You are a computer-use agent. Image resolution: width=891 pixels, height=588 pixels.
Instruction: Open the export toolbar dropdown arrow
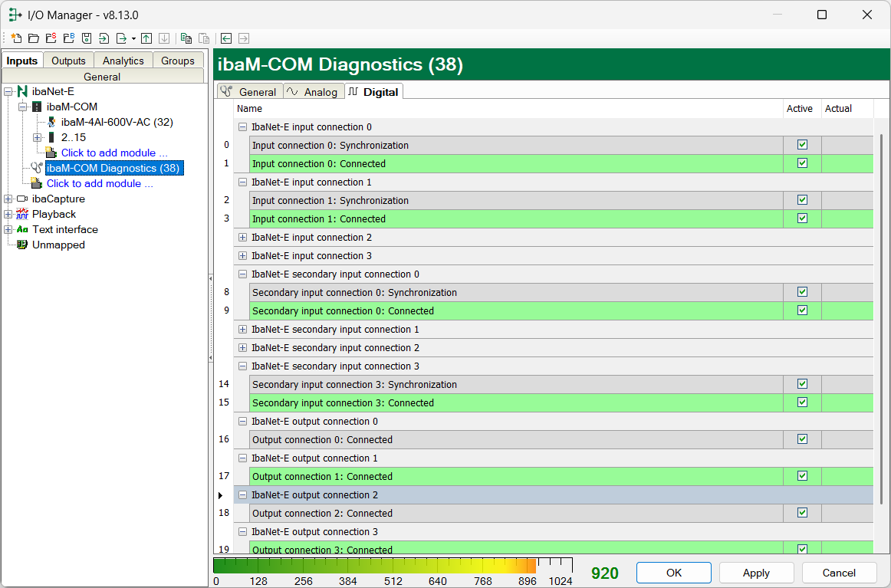click(133, 38)
